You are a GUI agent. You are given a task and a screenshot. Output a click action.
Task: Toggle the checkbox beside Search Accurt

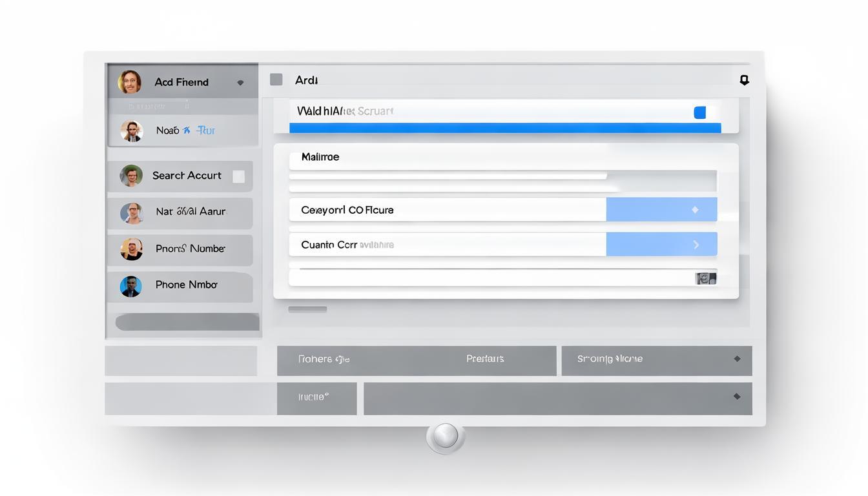click(238, 176)
